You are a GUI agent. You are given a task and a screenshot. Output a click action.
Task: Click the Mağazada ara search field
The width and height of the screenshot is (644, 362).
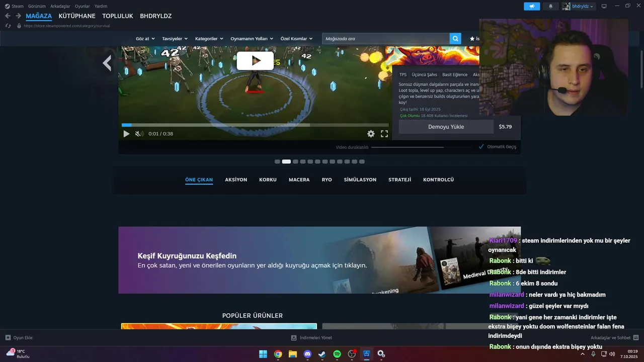(x=386, y=39)
